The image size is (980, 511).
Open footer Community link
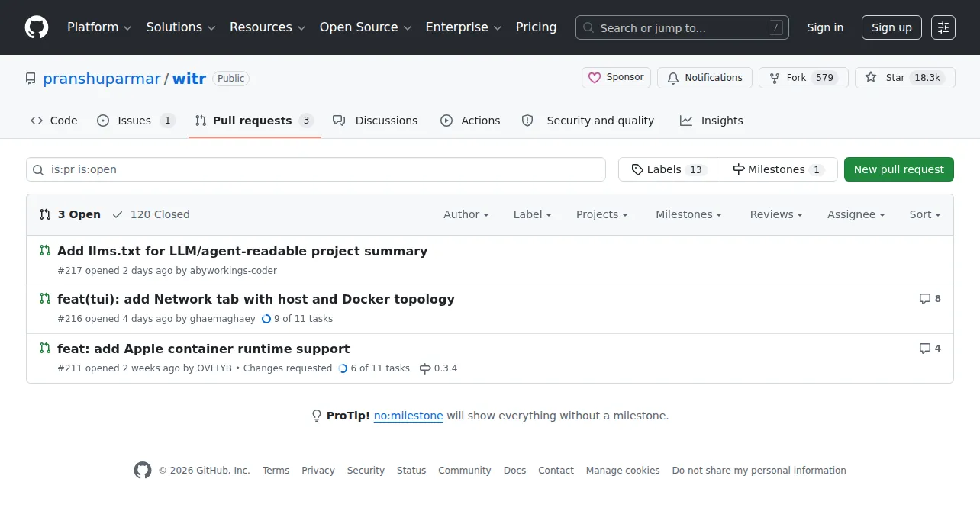coord(465,471)
